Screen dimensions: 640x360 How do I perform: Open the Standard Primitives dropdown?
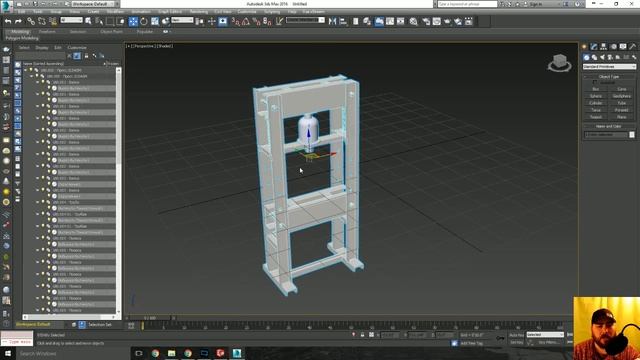click(x=609, y=67)
